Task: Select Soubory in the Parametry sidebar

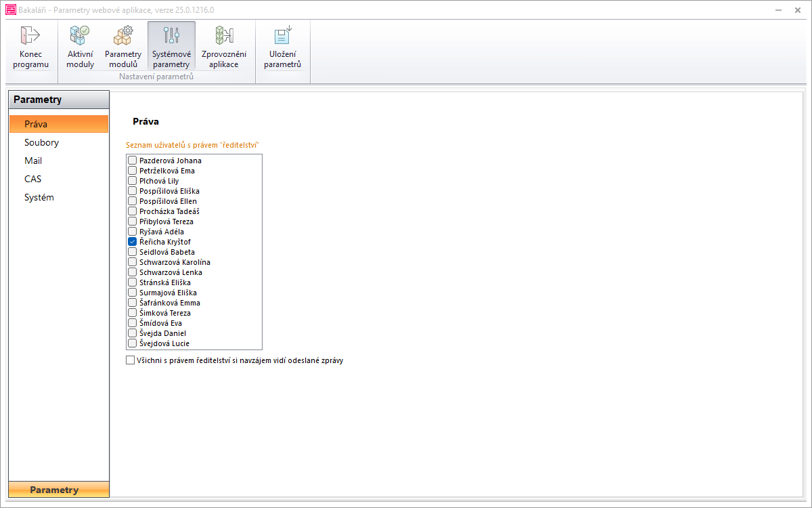Action: [x=41, y=142]
